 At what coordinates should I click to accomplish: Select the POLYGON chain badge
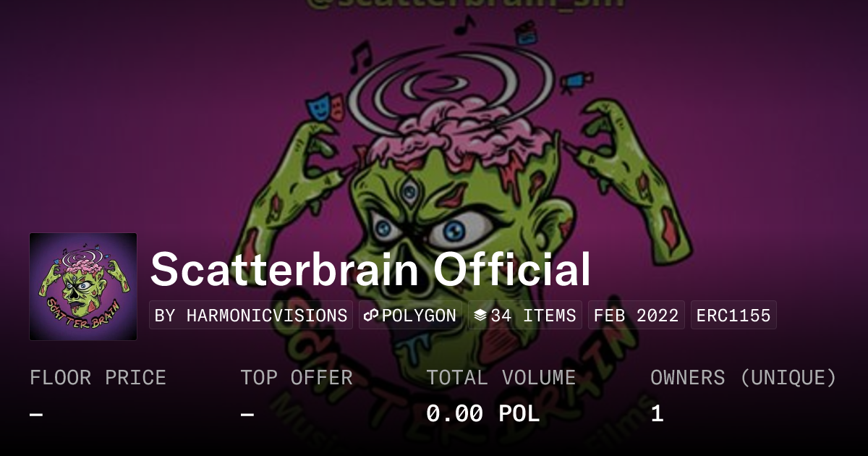pos(410,316)
